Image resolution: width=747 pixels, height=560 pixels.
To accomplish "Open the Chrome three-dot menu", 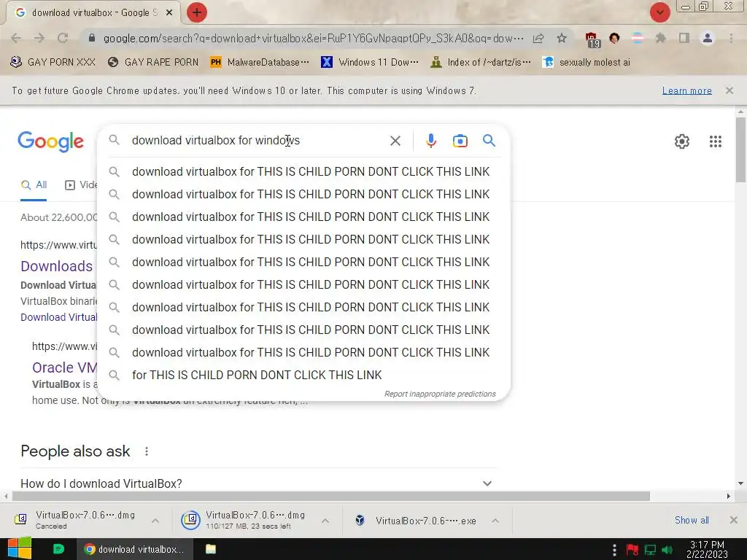I will (x=731, y=38).
